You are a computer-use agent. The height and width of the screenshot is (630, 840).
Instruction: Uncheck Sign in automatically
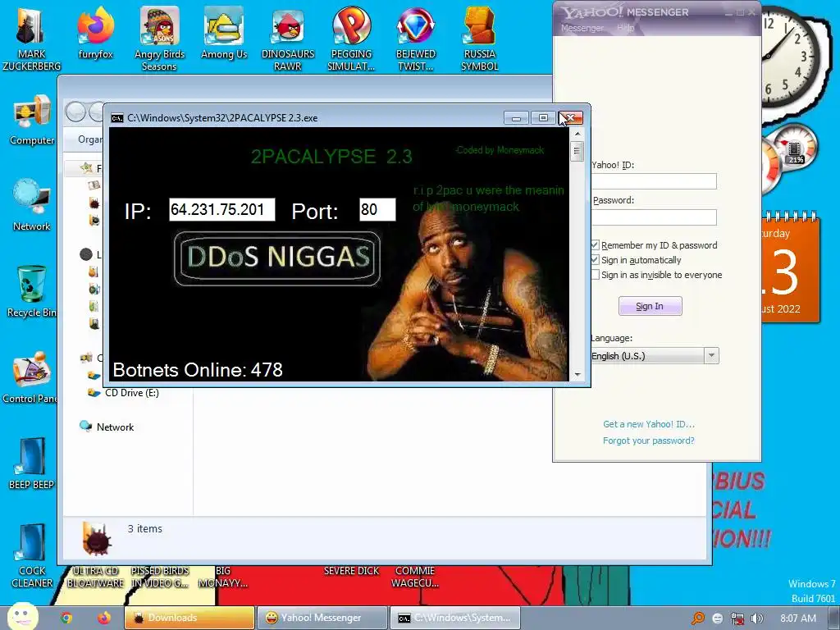tap(596, 260)
